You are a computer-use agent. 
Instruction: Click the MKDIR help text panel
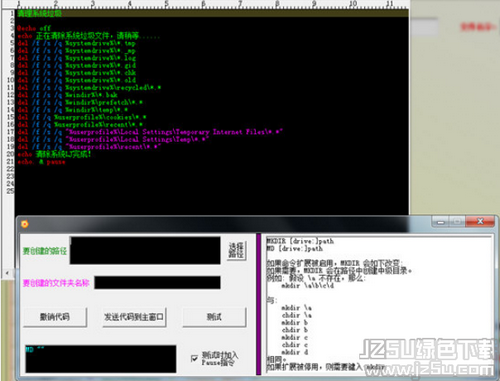pyautogui.click(x=378, y=304)
